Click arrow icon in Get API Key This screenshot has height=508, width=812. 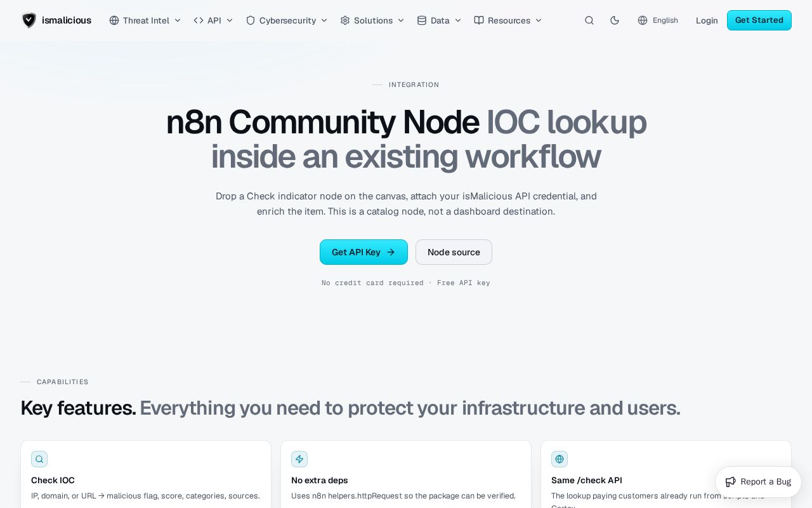(x=391, y=252)
